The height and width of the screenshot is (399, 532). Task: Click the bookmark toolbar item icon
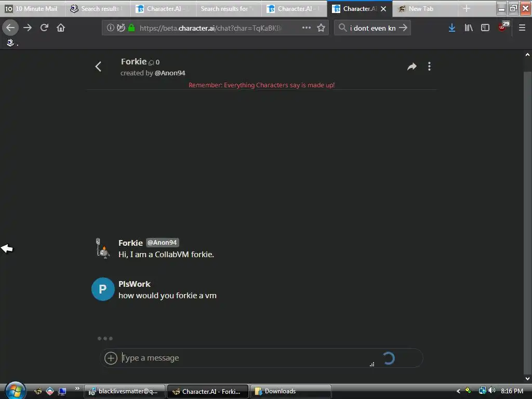click(x=10, y=43)
